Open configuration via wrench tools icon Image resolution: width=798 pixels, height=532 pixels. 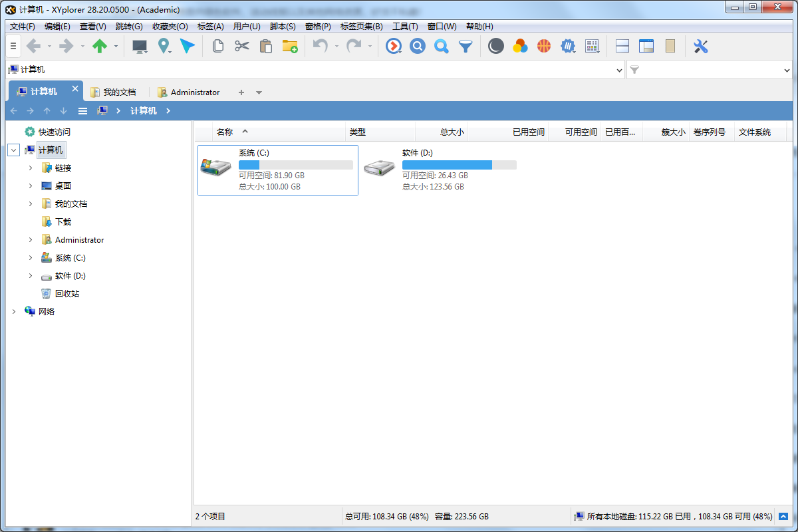(x=700, y=46)
